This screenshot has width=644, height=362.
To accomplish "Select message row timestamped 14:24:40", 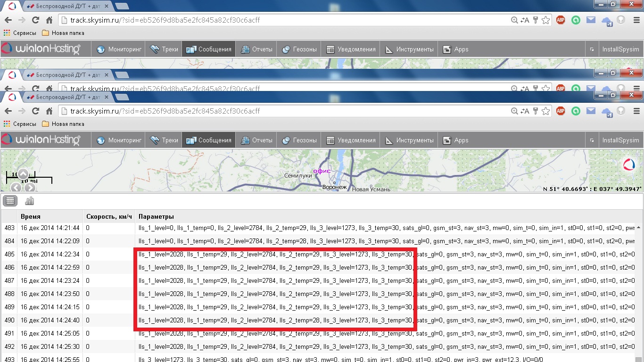I will pyautogui.click(x=50, y=321).
